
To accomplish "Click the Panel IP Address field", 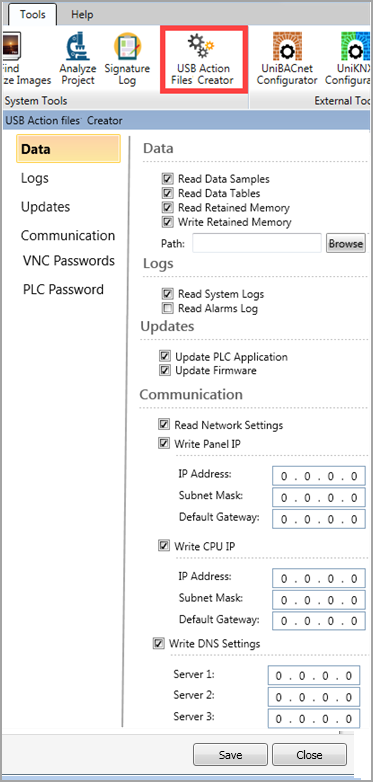I will [319, 476].
